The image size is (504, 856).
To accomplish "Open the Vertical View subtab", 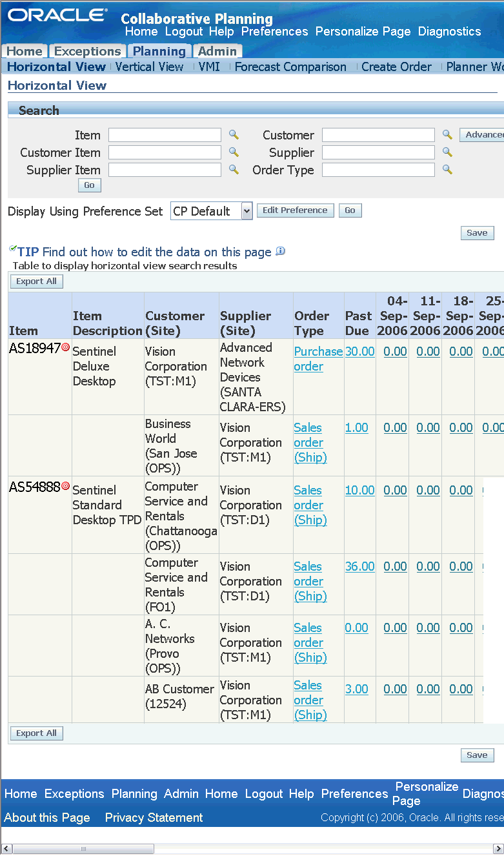I will 149,66.
